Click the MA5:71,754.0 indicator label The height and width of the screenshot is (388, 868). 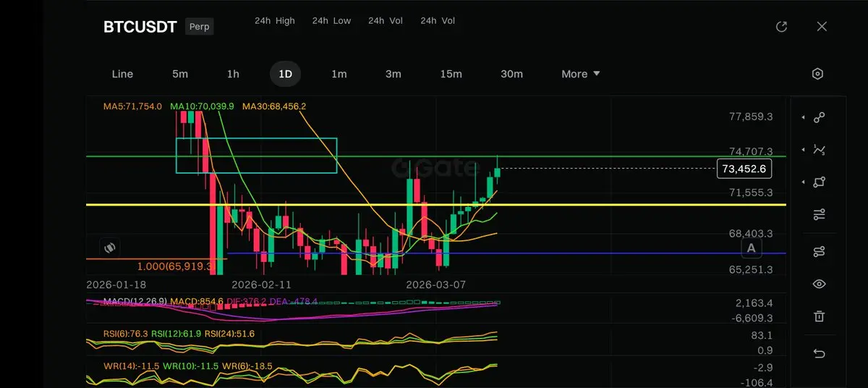[132, 106]
